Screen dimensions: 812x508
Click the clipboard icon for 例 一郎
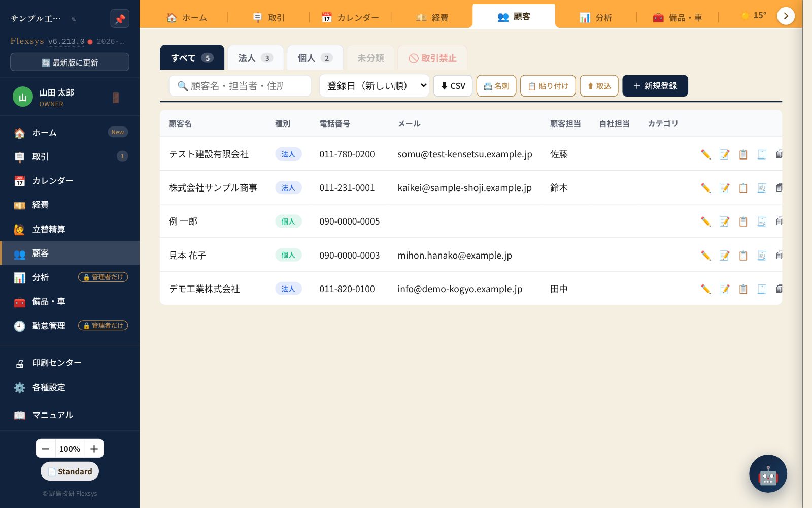coord(743,221)
